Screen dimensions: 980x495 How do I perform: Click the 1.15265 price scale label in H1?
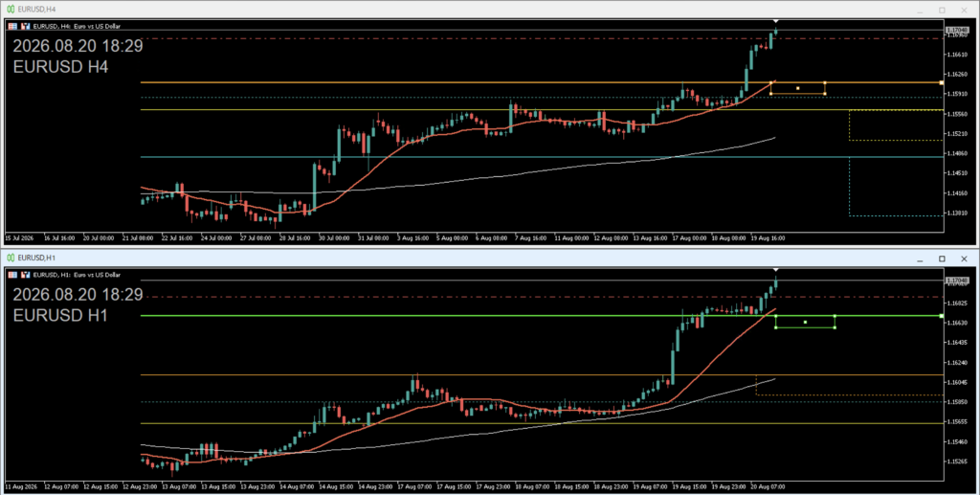tap(957, 461)
